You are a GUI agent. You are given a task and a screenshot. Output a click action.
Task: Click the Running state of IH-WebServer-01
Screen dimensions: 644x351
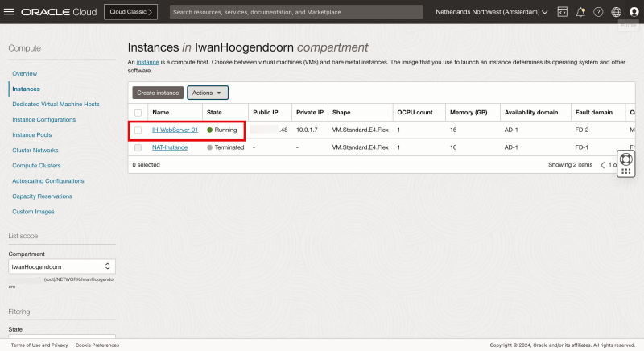tap(222, 130)
